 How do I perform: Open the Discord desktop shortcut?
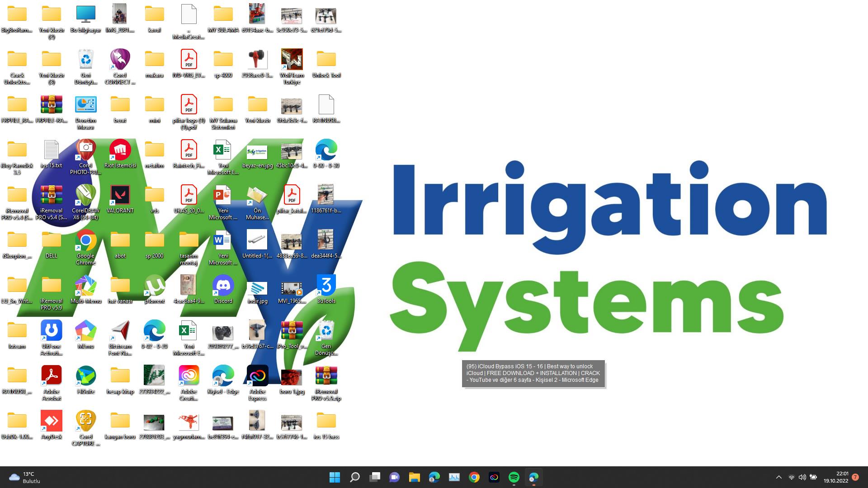tap(223, 286)
